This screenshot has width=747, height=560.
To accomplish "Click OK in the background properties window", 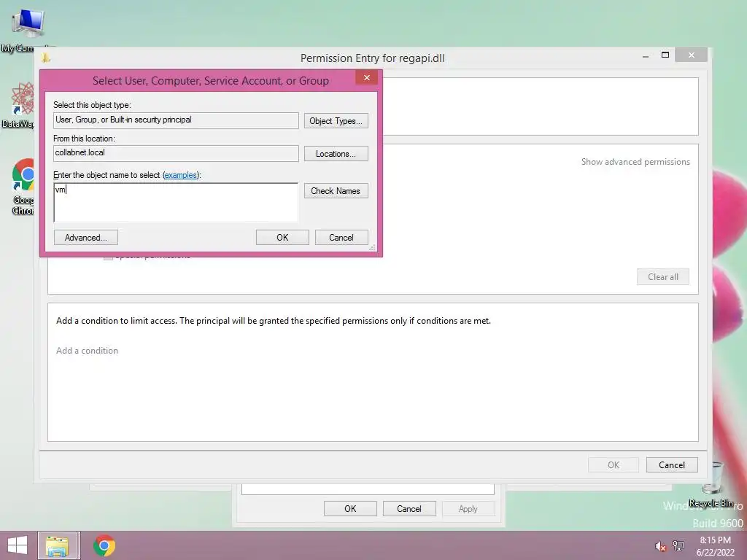I will click(x=350, y=508).
